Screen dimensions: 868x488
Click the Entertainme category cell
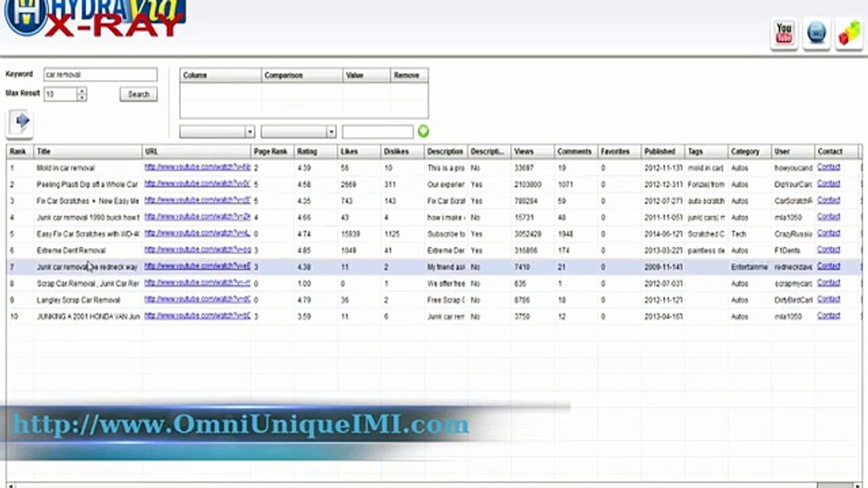(749, 267)
